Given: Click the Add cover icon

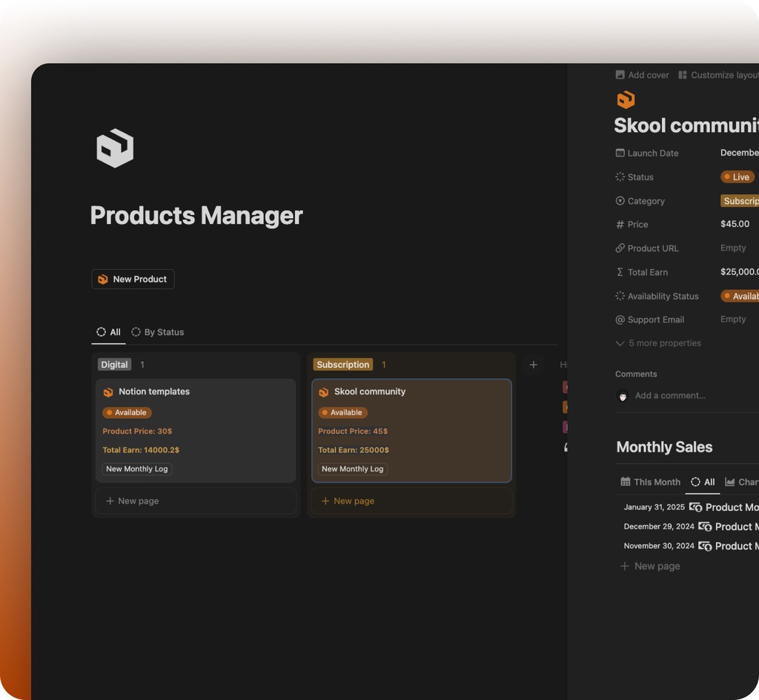Looking at the screenshot, I should click(x=620, y=74).
